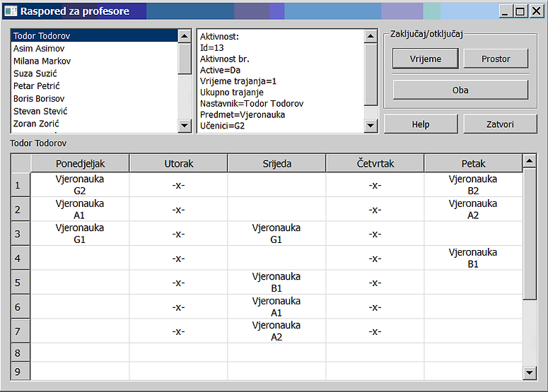Click the Učenici=G2 line
The height and width of the screenshot is (392, 548).
[x=222, y=126]
